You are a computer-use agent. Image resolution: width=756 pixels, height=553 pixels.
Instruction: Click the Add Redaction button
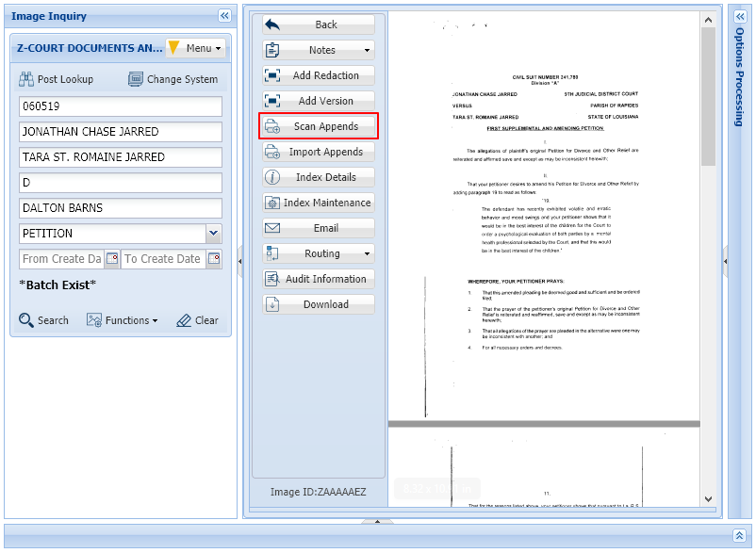click(319, 75)
